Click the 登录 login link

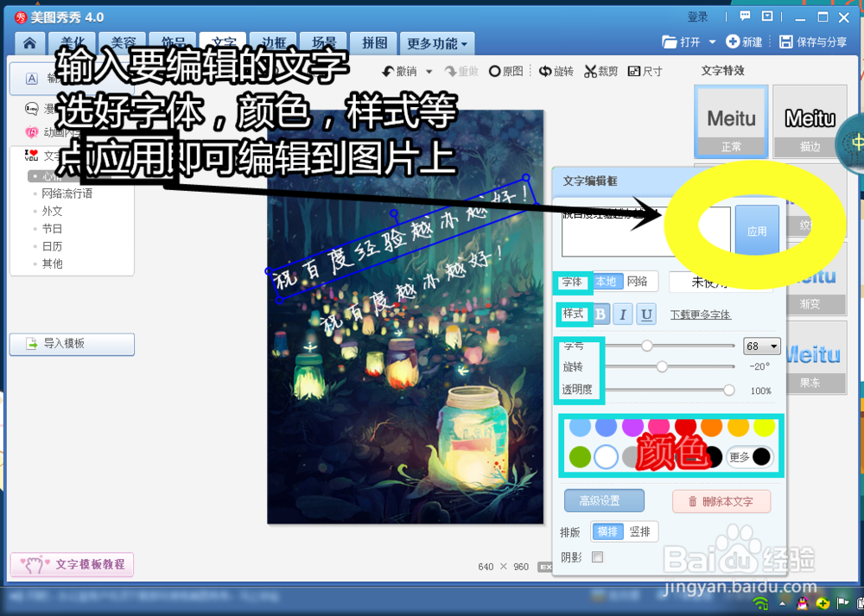pos(697,17)
